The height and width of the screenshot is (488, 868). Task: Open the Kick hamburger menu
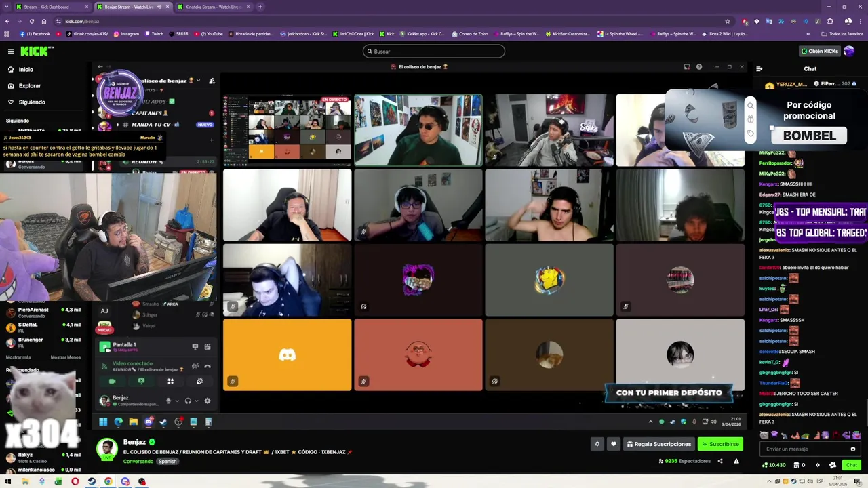(x=10, y=51)
